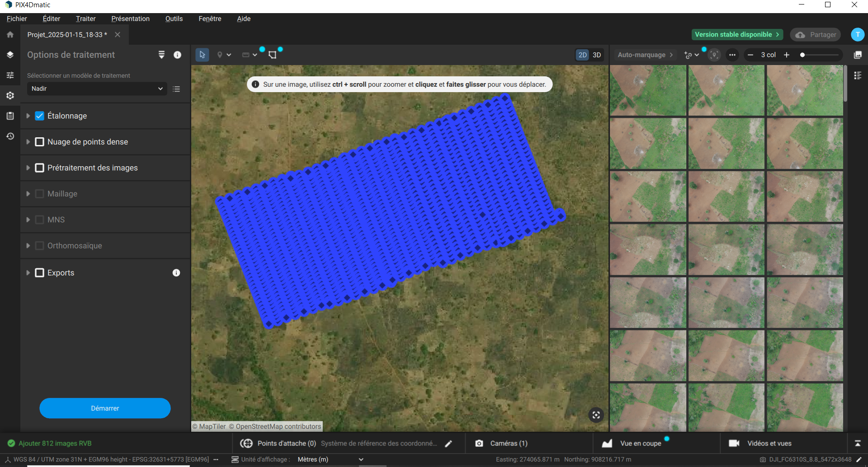The image size is (868, 467).
Task: Open the image gallery icon at top right
Action: pyautogui.click(x=858, y=55)
